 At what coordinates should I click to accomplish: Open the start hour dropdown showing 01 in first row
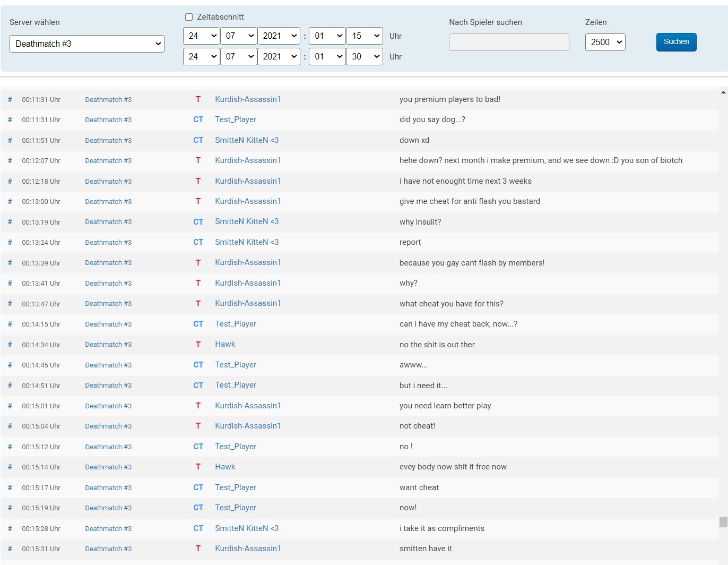(327, 36)
